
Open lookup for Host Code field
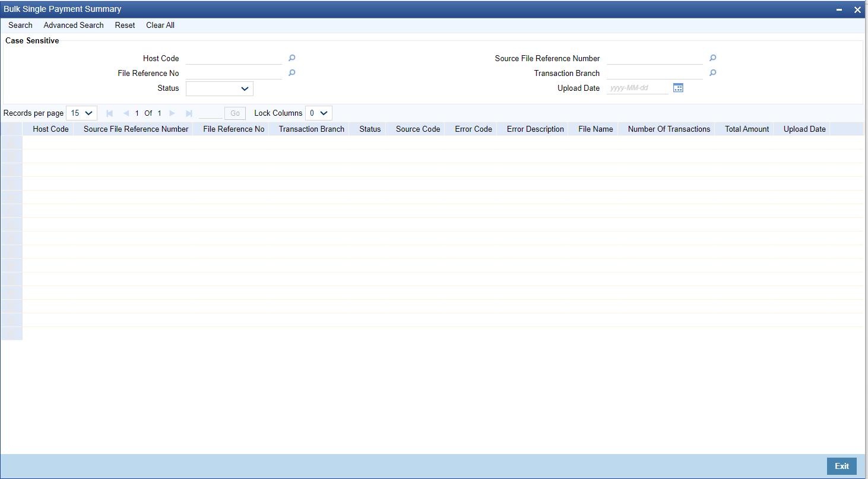click(292, 58)
